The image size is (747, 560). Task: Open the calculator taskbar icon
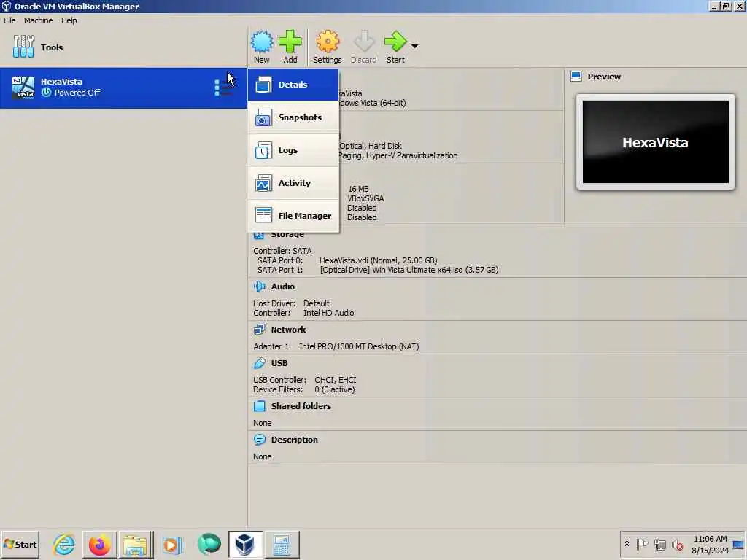coord(282,544)
